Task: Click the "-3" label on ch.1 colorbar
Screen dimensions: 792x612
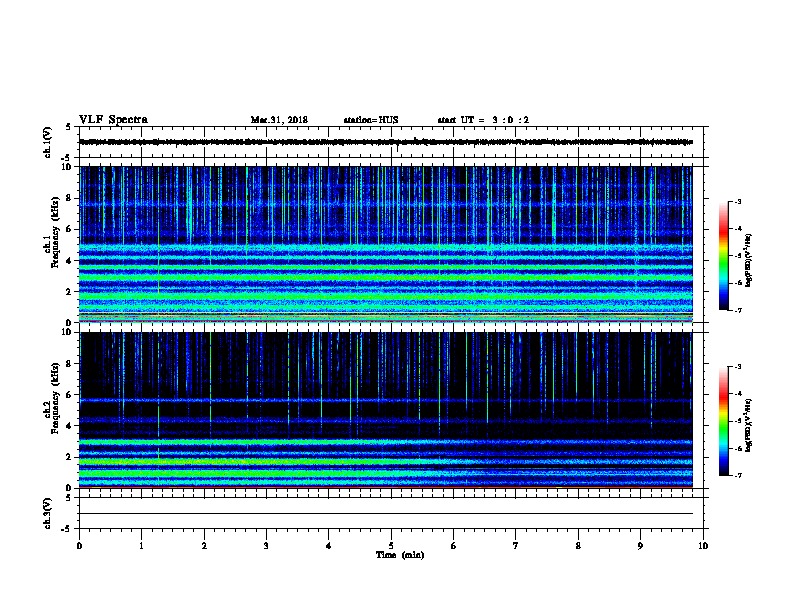Action: tap(737, 201)
